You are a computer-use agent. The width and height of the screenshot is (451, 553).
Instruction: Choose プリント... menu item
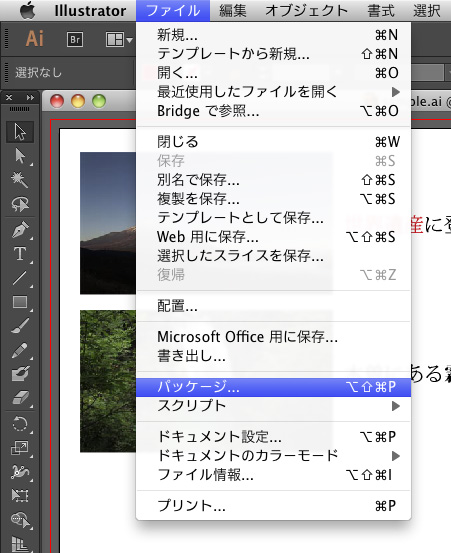click(273, 506)
